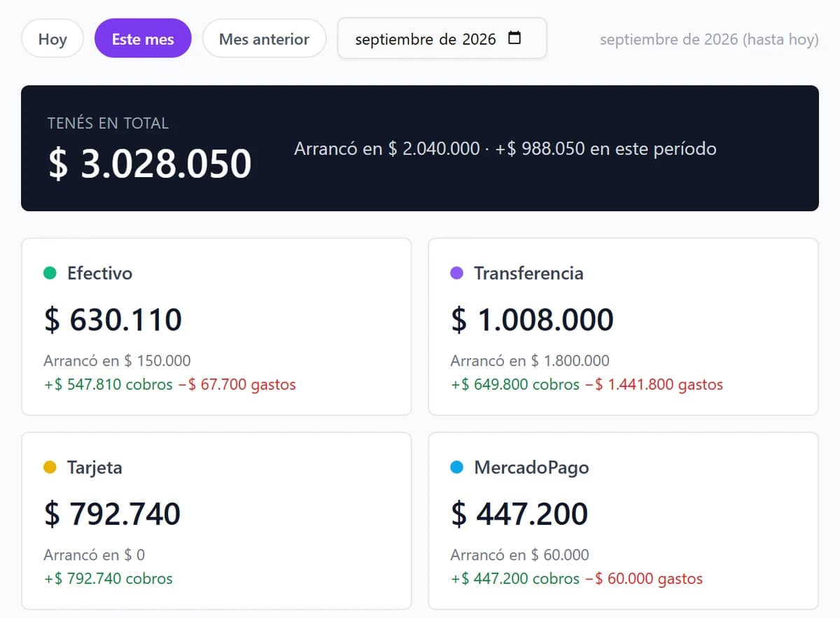Click the total amount $ 3.028.050
The height and width of the screenshot is (618, 840).
pyautogui.click(x=150, y=164)
